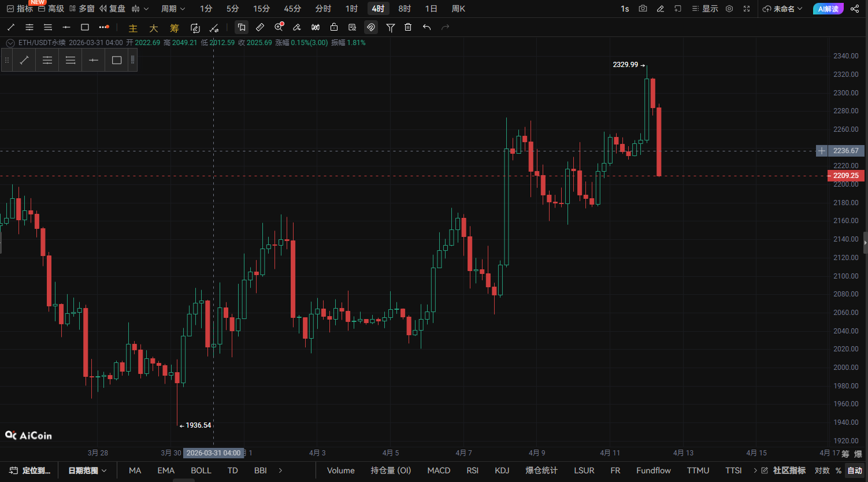Start the 复盘 replay mode

pos(112,9)
